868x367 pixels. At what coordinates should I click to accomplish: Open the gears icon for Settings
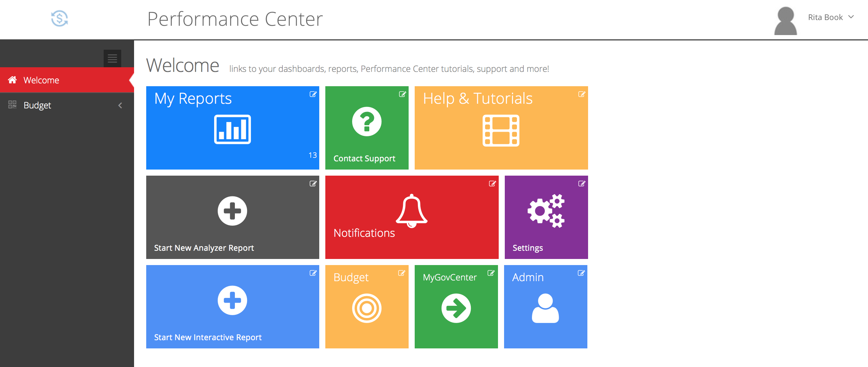[546, 211]
